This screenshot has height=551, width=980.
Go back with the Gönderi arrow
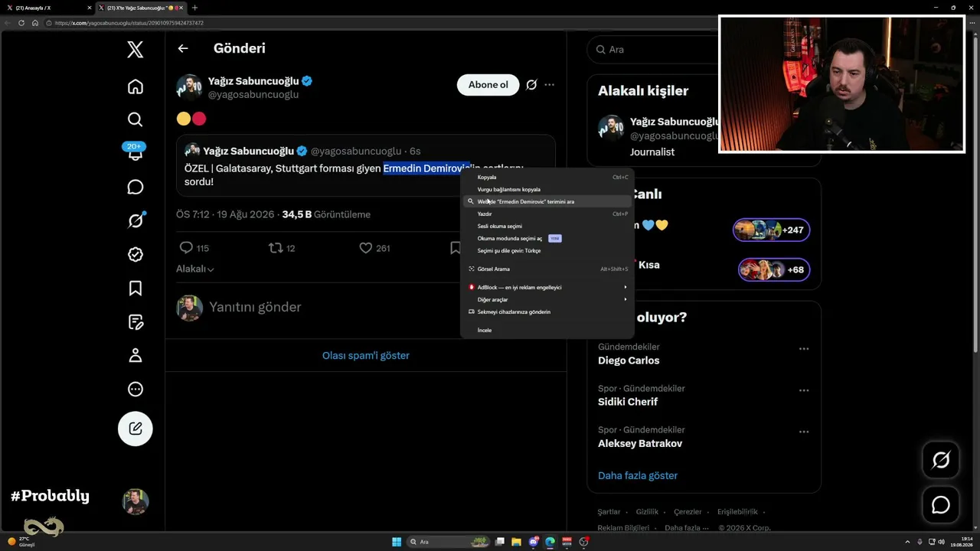(182, 48)
